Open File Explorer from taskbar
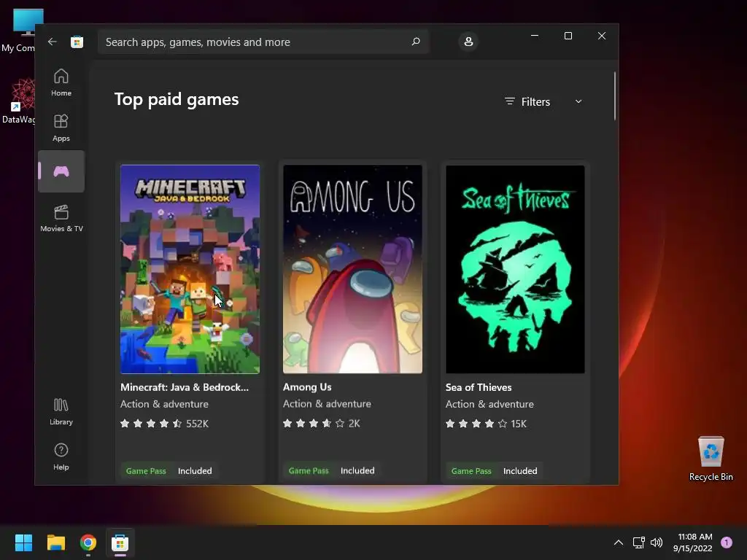Screen dimensions: 747x560 [x=55, y=542]
